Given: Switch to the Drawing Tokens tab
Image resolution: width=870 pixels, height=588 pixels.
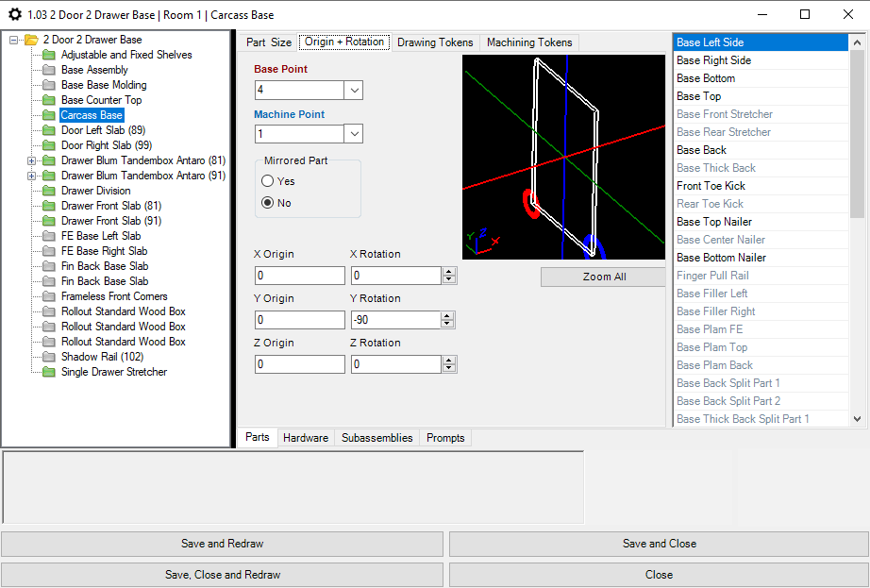Looking at the screenshot, I should [x=435, y=42].
